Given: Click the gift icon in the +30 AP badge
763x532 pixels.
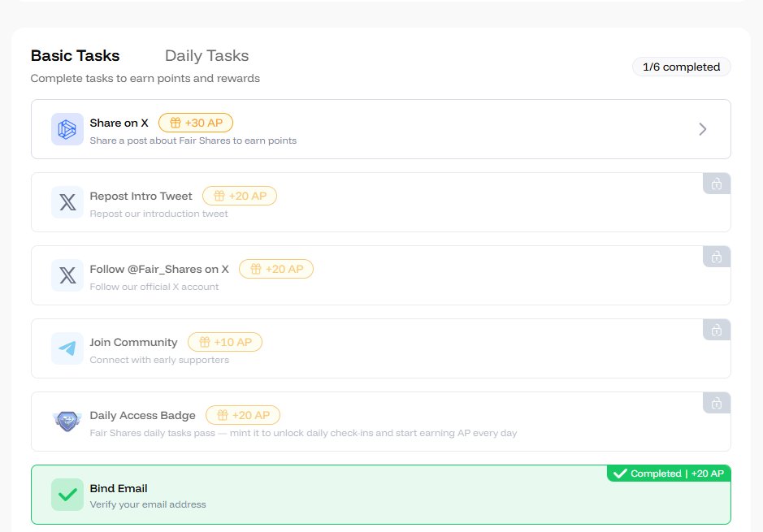Looking at the screenshot, I should click(x=176, y=123).
